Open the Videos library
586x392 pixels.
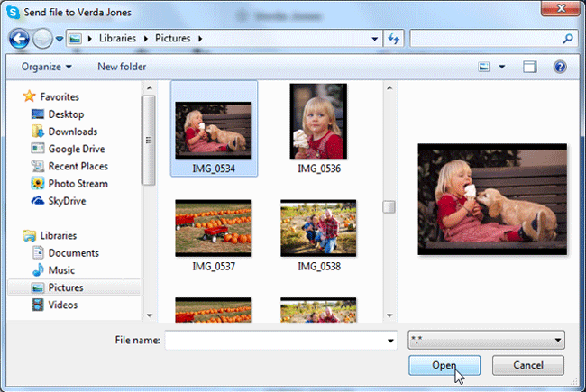coord(63,305)
